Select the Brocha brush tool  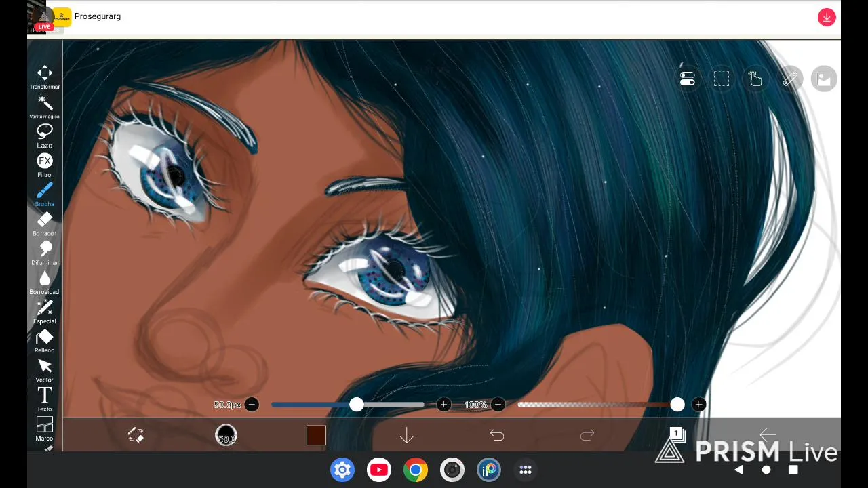(x=45, y=194)
